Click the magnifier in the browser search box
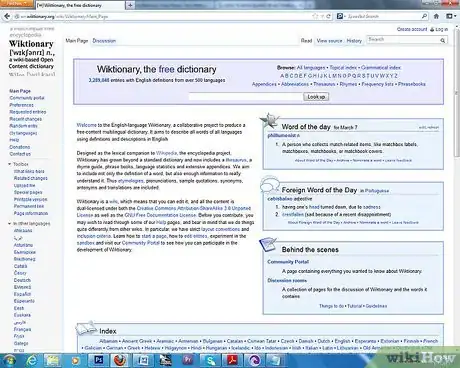This screenshot has width=460, height=368. point(424,16)
